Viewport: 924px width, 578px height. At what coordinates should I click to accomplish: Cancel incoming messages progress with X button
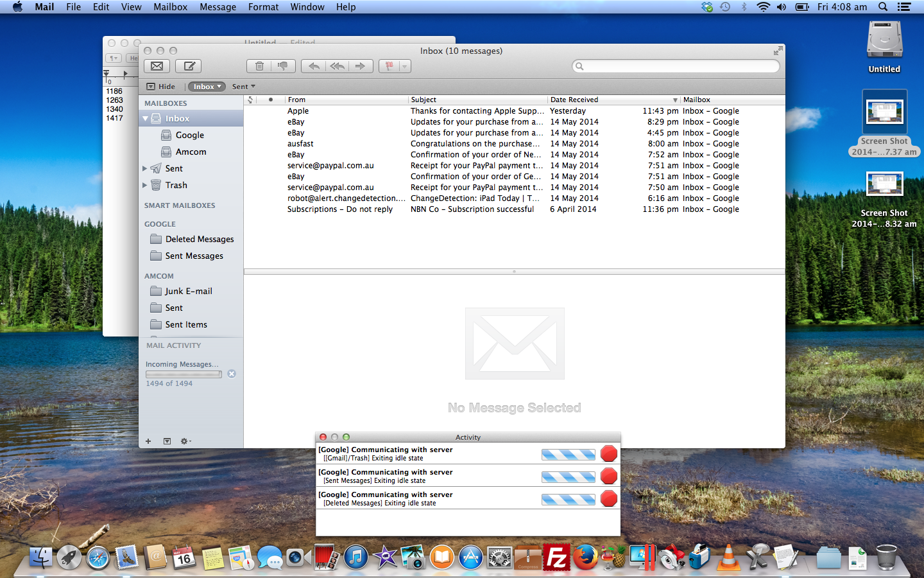point(232,374)
